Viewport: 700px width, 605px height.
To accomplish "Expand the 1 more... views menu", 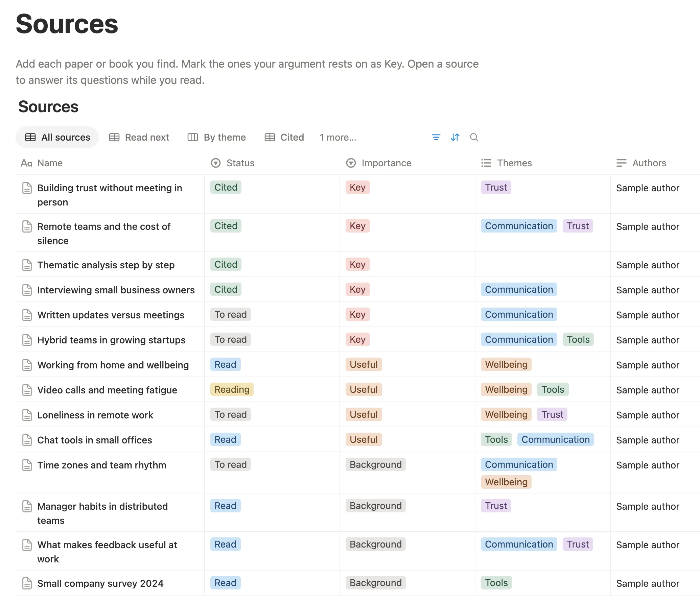I will pos(338,137).
